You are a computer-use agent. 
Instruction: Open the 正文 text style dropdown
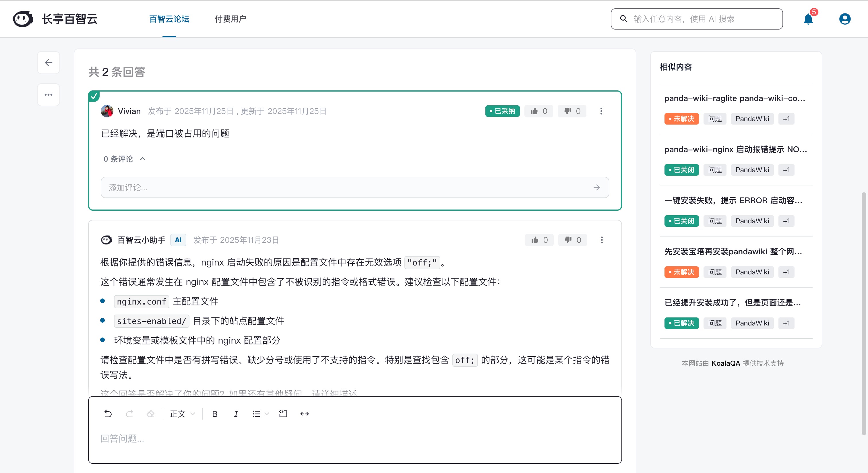[181, 414]
